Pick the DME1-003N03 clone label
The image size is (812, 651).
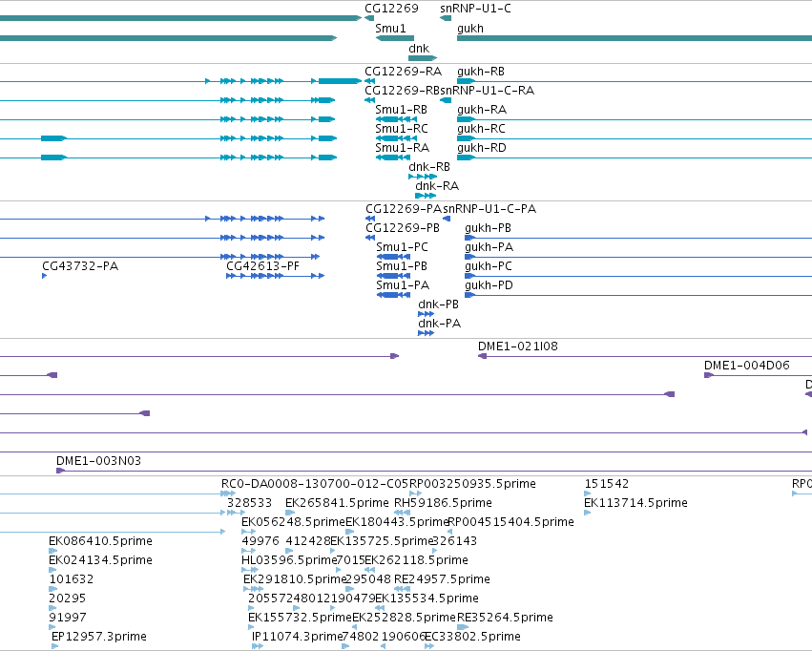98,461
